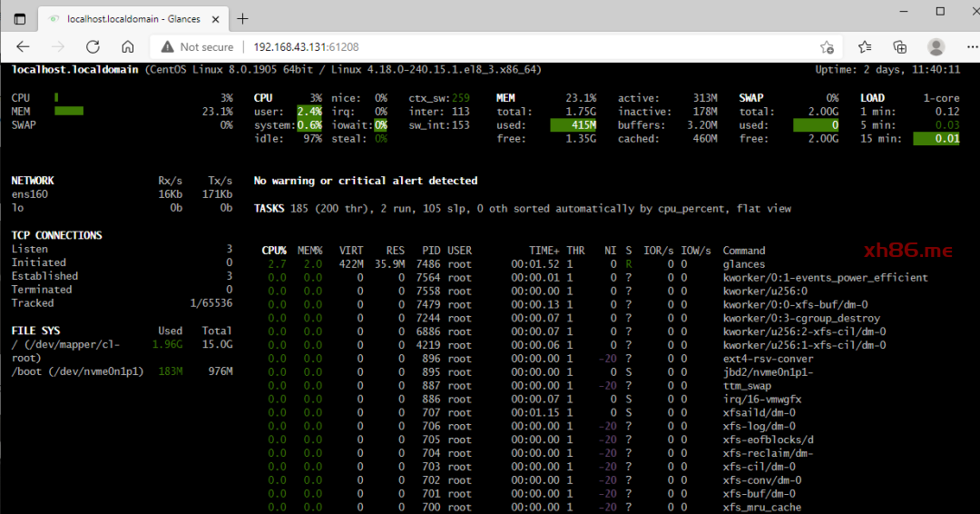Go to the browser Home page

pyautogui.click(x=128, y=47)
